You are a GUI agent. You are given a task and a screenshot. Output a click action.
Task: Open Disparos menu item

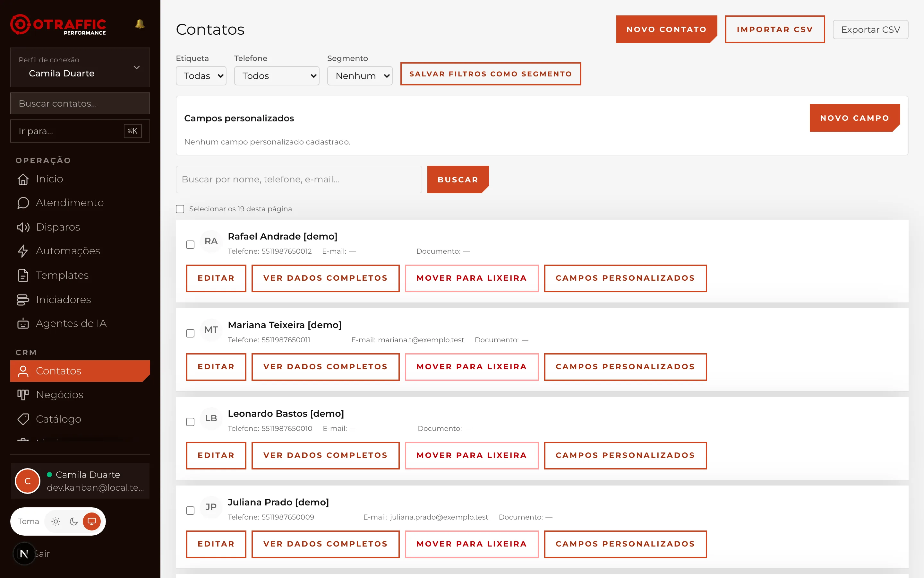tap(80, 227)
